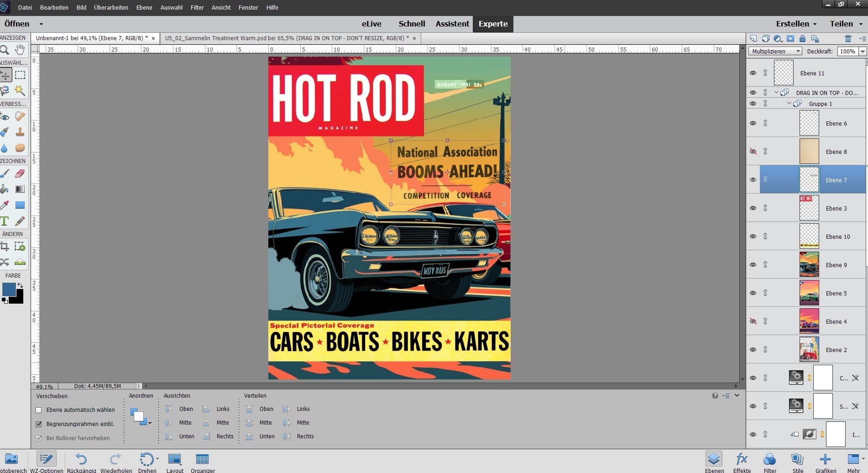Open the Grafiken panel
Viewport: 868px width, 473px height.
(826, 462)
